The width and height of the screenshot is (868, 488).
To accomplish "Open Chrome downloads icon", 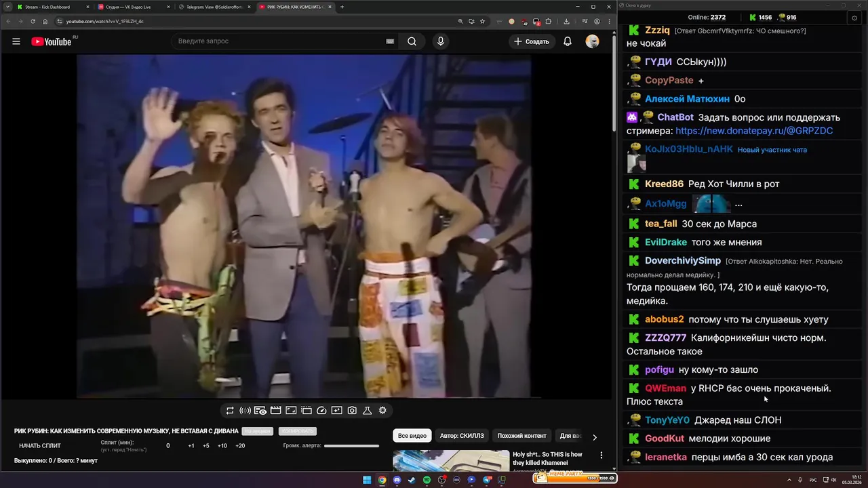I will click(x=566, y=21).
